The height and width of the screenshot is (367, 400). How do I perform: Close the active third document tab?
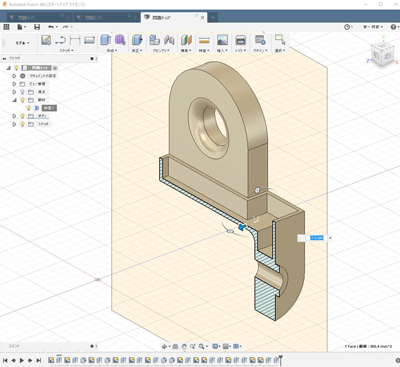point(202,17)
